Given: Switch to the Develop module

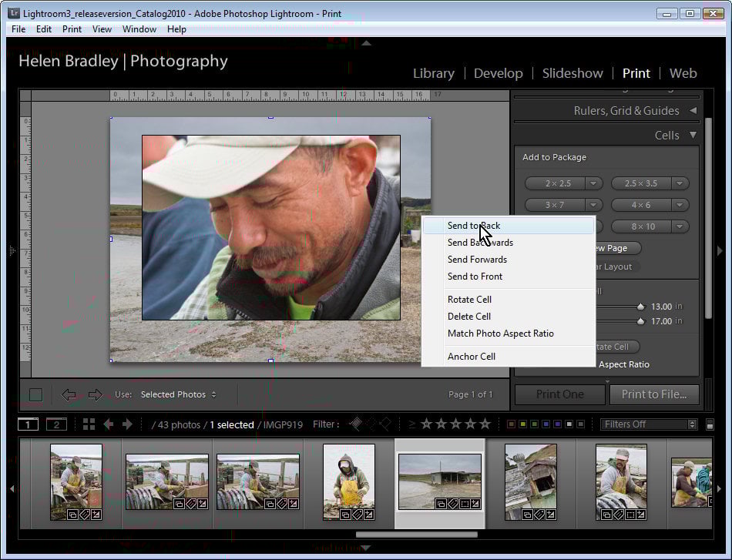Looking at the screenshot, I should click(498, 73).
